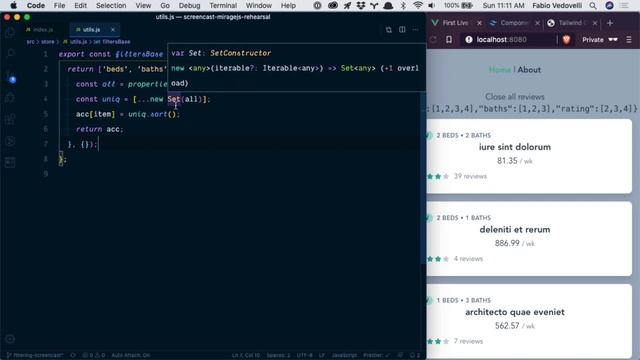
Task: Open the notifications bell in the status bar
Action: click(x=415, y=355)
